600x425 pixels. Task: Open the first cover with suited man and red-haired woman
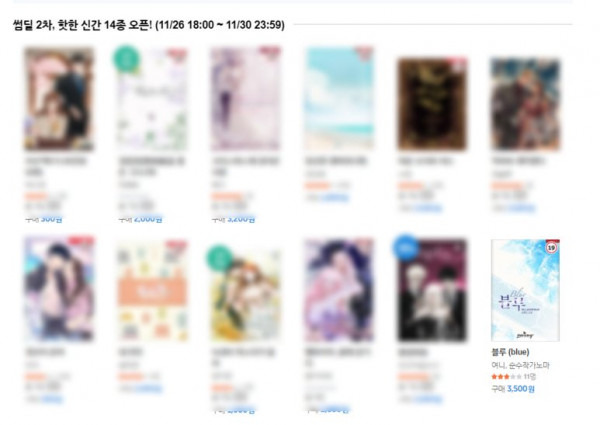click(59, 98)
